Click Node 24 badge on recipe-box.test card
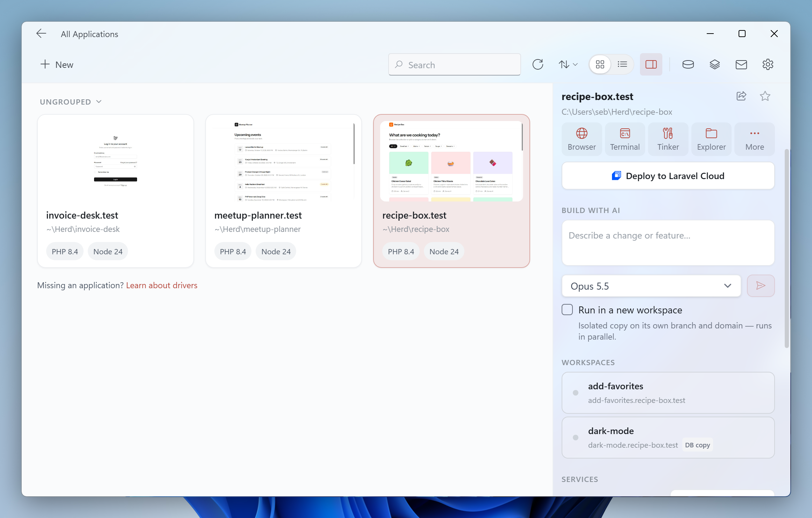The width and height of the screenshot is (812, 518). coord(444,251)
